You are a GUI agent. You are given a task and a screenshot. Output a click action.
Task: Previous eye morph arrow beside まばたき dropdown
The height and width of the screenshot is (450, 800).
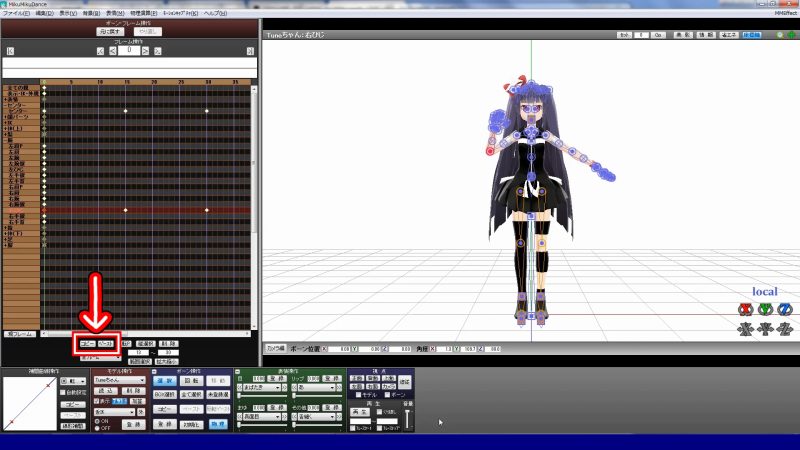(x=240, y=388)
